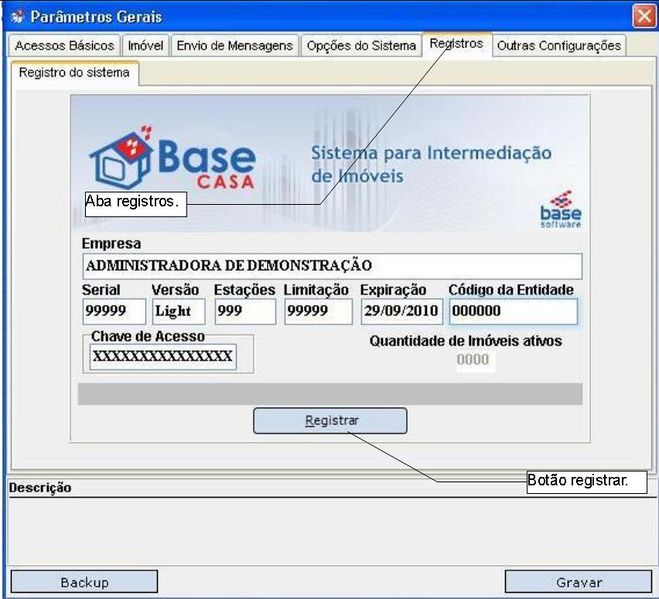The image size is (659, 599).
Task: Close the Parâmetros Gerais window
Action: pos(643,16)
